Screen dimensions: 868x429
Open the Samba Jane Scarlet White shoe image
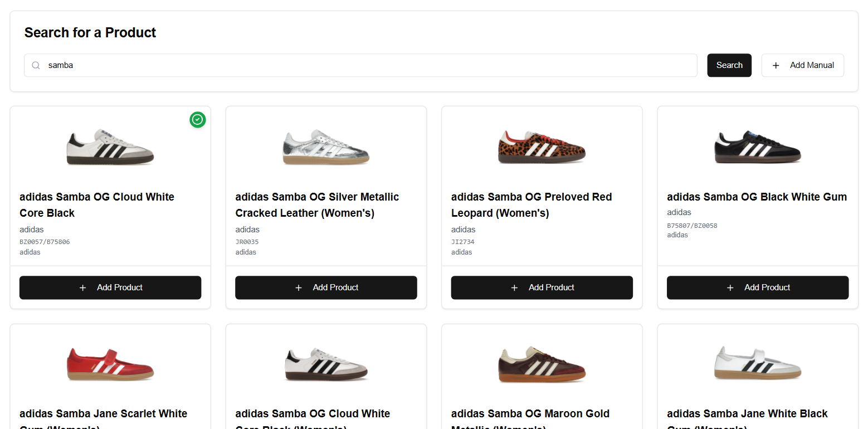tap(110, 364)
